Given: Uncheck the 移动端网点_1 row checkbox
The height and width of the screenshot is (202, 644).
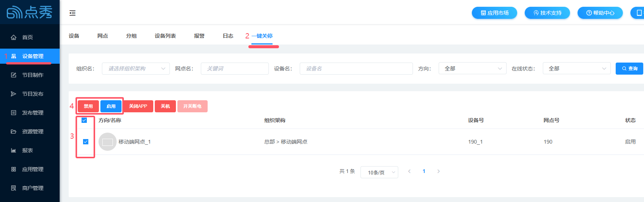Looking at the screenshot, I should [86, 142].
